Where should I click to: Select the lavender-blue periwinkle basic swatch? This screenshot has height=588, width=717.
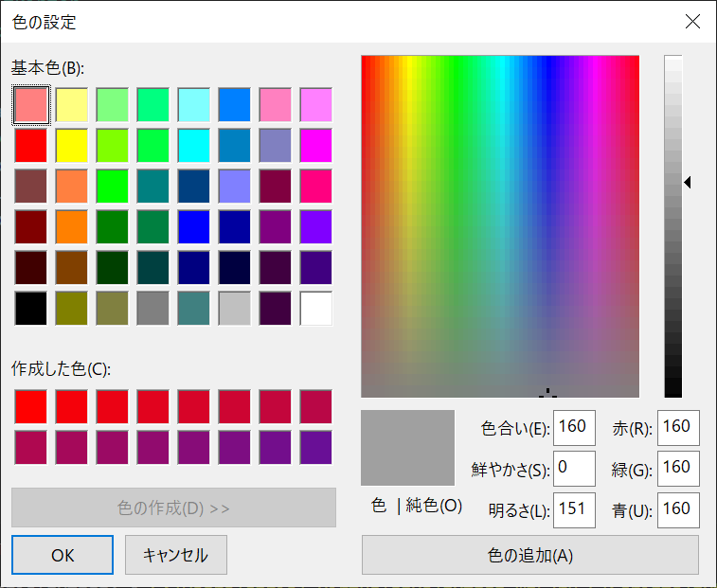tap(235, 187)
